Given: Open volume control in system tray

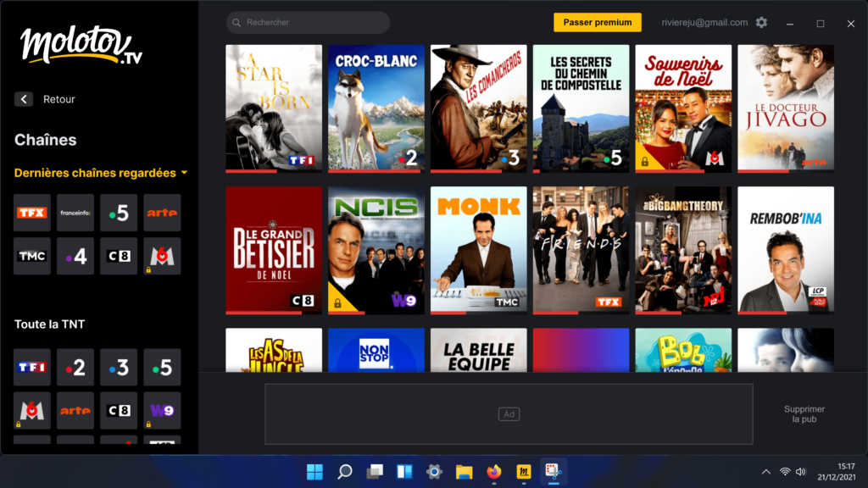Looking at the screenshot, I should click(x=800, y=472).
